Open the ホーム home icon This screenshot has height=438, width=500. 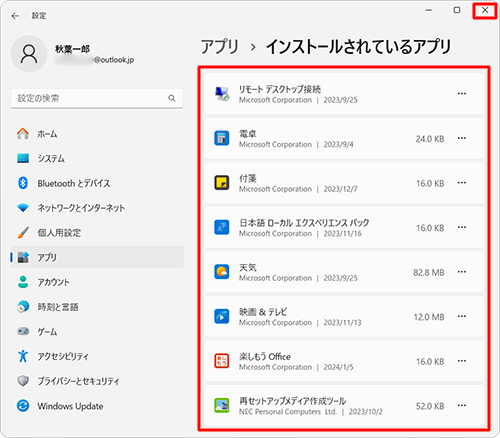click(23, 134)
